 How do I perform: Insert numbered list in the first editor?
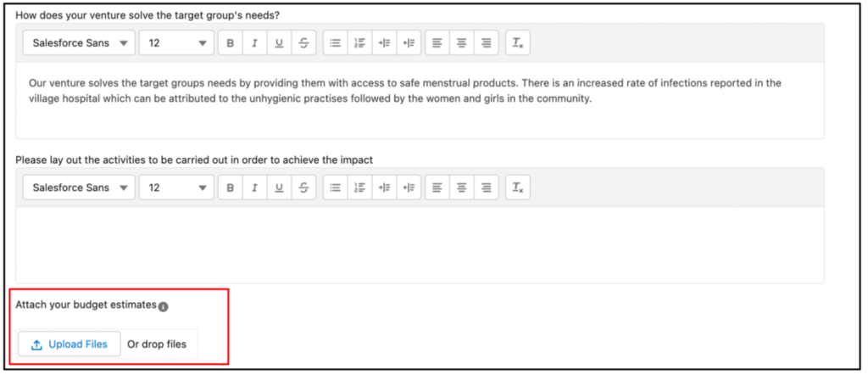tap(359, 42)
